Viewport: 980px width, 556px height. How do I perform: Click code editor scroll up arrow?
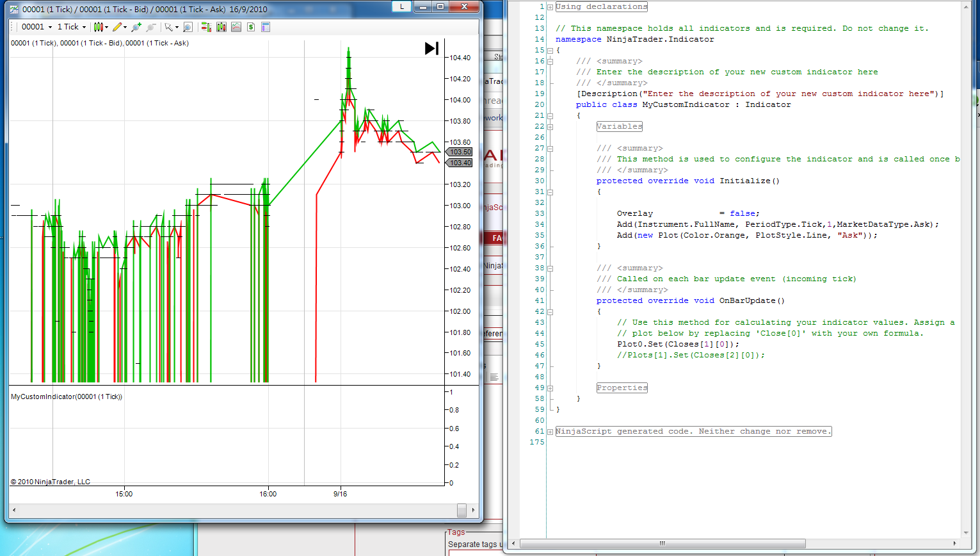click(x=967, y=6)
